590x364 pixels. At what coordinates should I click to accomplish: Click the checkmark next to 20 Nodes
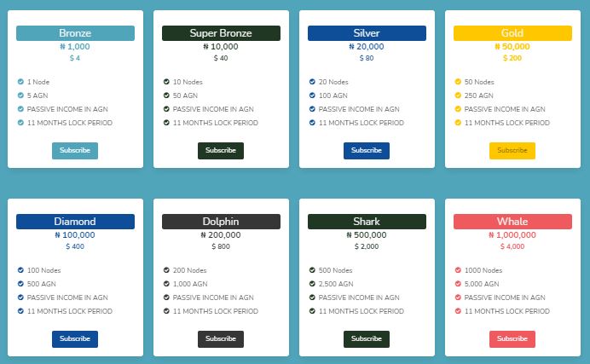[x=312, y=82]
